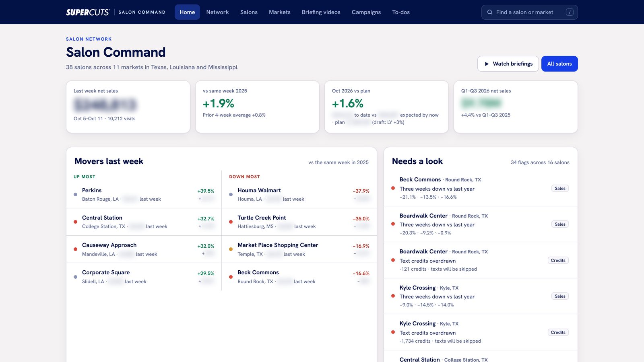Image resolution: width=644 pixels, height=362 pixels.
Task: Click the All salons button
Action: point(559,64)
